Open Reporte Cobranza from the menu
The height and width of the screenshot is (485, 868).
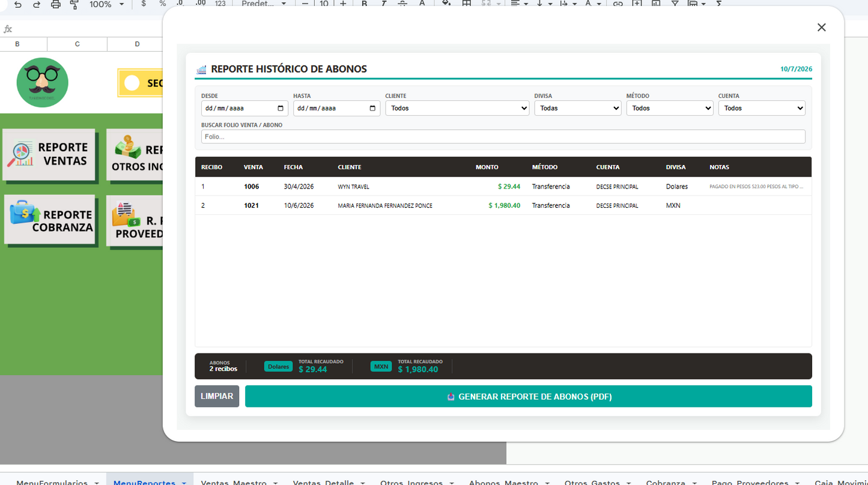(50, 220)
